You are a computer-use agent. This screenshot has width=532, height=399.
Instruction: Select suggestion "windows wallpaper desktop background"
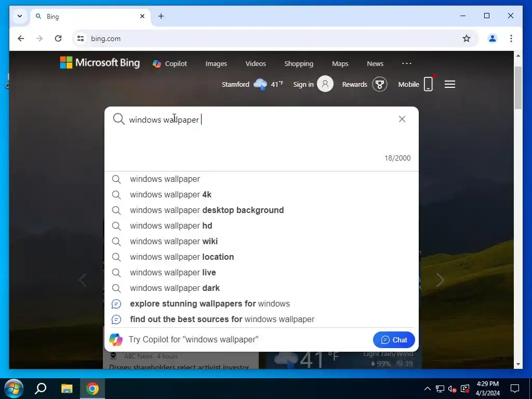coord(261,210)
